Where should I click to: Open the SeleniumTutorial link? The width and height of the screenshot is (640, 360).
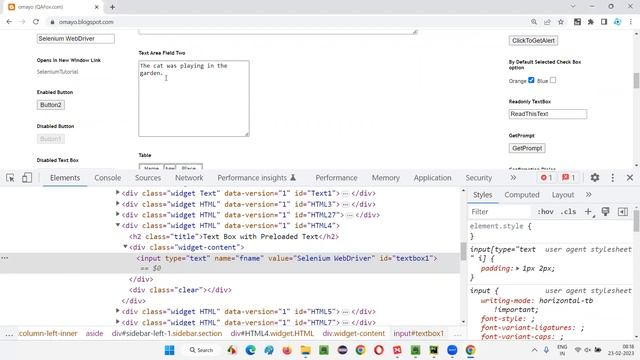click(57, 72)
